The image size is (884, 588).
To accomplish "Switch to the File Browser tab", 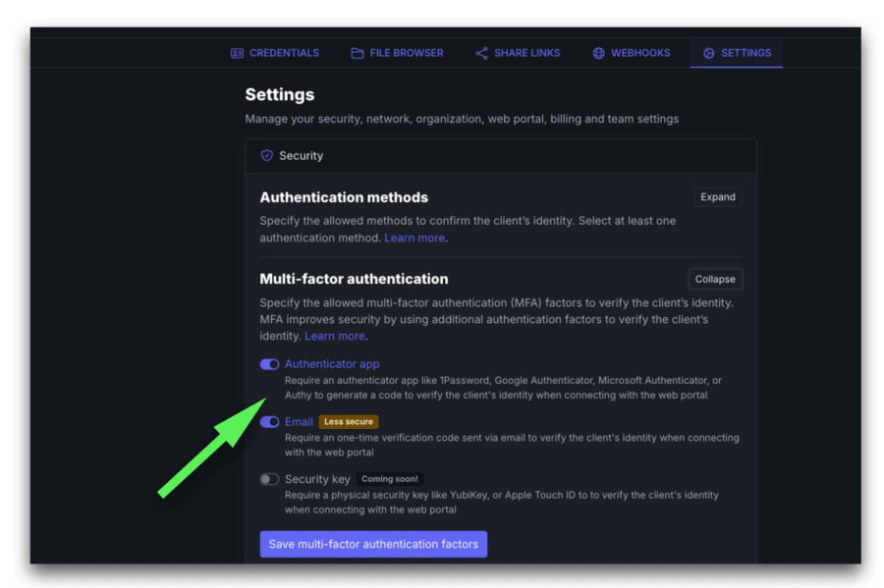I will point(406,53).
